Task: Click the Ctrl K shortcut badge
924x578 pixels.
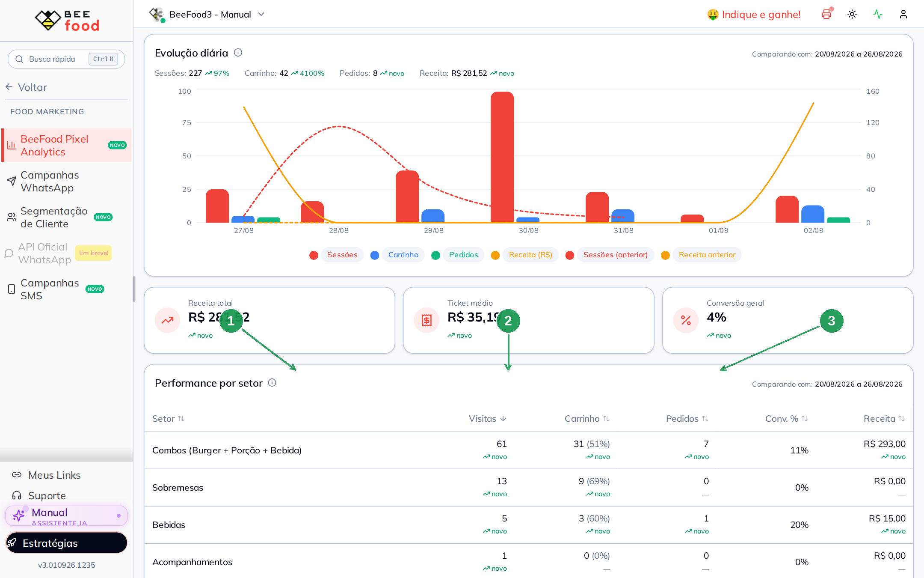Action: click(x=103, y=59)
